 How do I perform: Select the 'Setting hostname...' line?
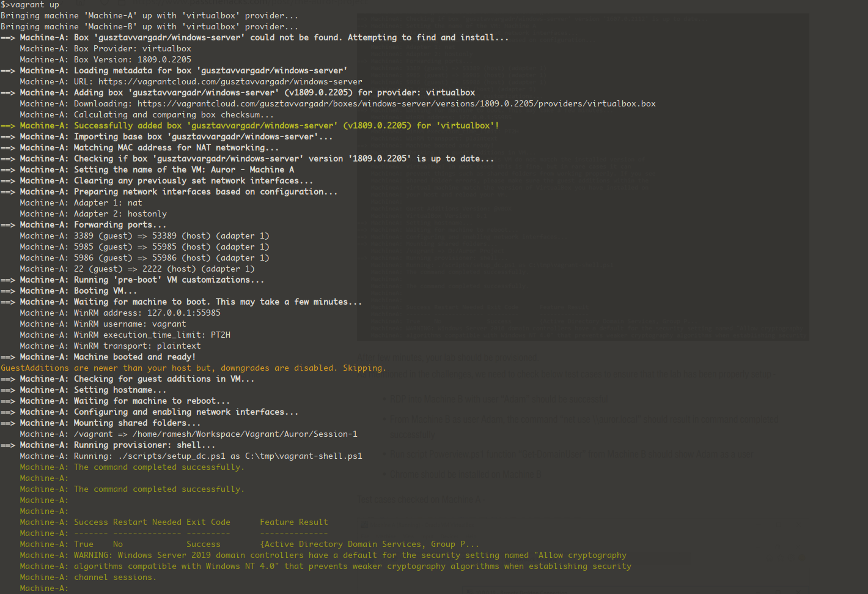84,390
